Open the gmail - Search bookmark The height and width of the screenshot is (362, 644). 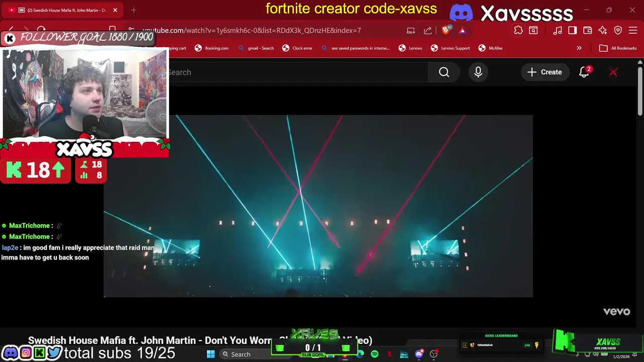tap(256, 48)
